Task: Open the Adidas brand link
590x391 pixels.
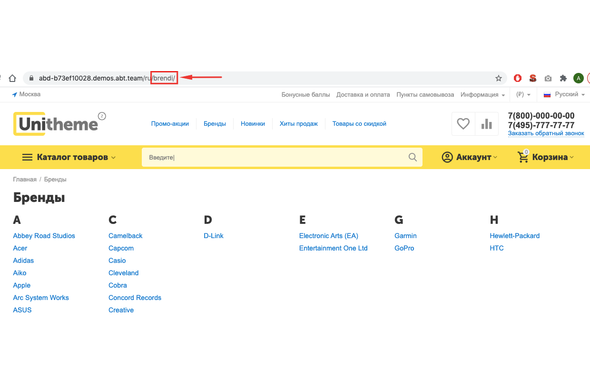Action: [x=23, y=260]
